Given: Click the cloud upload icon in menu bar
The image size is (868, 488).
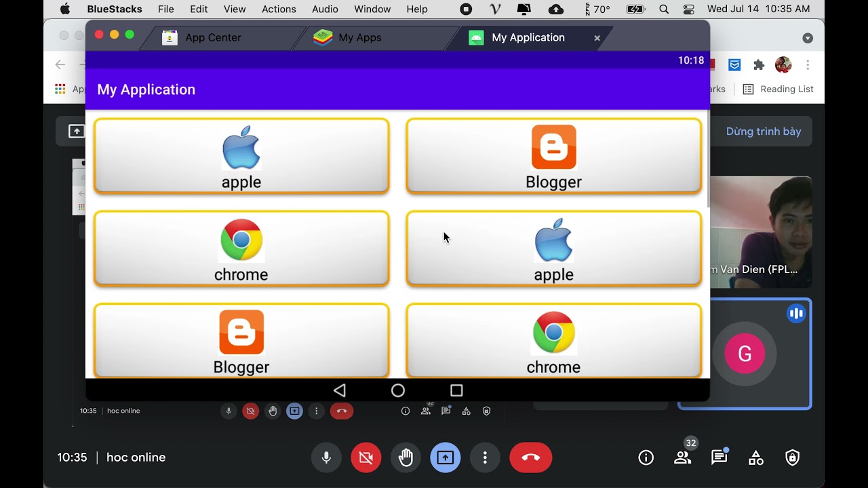Looking at the screenshot, I should 556,9.
